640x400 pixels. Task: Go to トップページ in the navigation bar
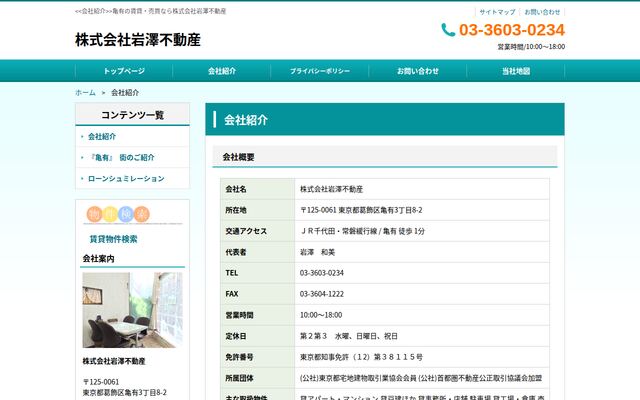click(x=124, y=71)
